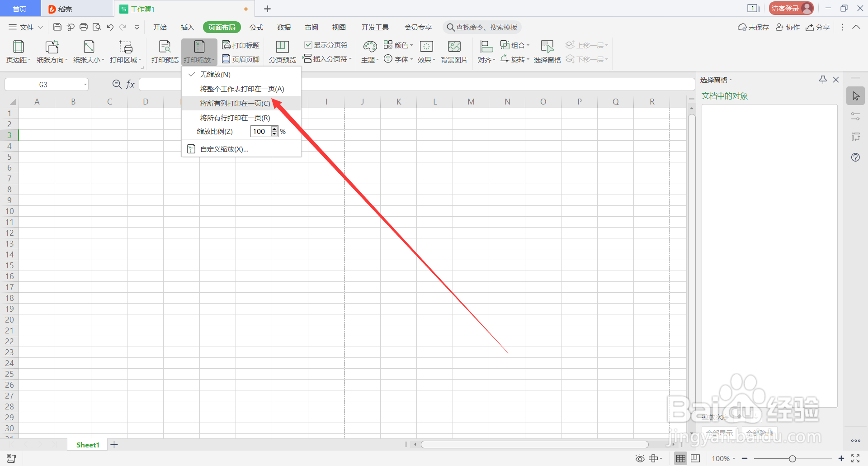Switch to page break preview (分页预览)
Image resolution: width=868 pixels, height=466 pixels.
283,52
